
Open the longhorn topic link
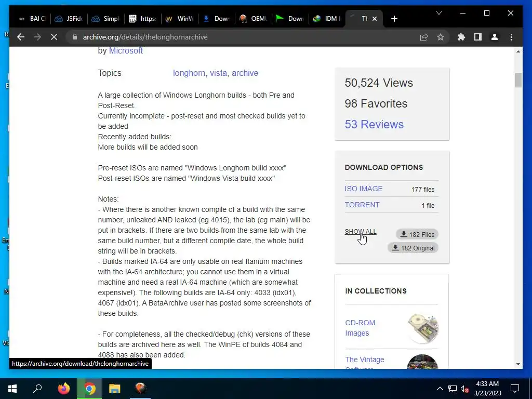click(189, 73)
